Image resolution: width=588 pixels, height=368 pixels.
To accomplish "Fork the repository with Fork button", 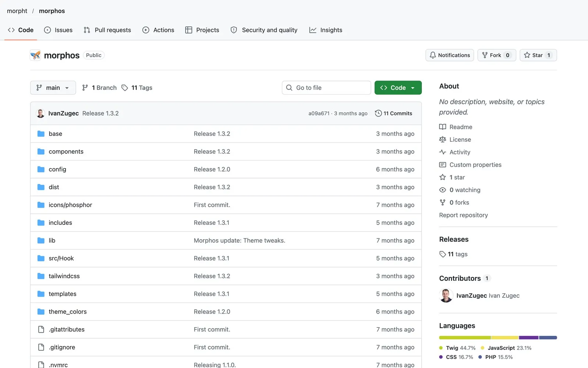I will [497, 55].
